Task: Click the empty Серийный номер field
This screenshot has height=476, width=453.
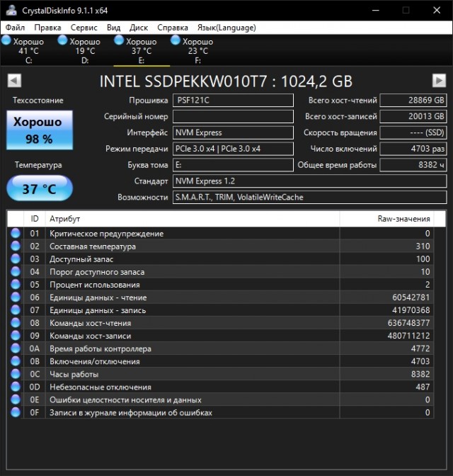Action: (x=233, y=116)
